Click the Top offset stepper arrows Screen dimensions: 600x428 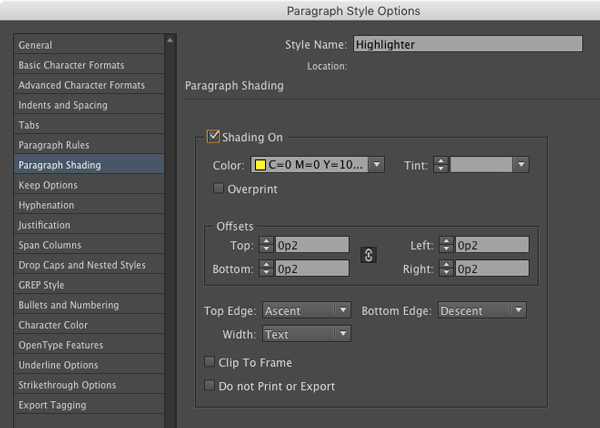[266, 245]
